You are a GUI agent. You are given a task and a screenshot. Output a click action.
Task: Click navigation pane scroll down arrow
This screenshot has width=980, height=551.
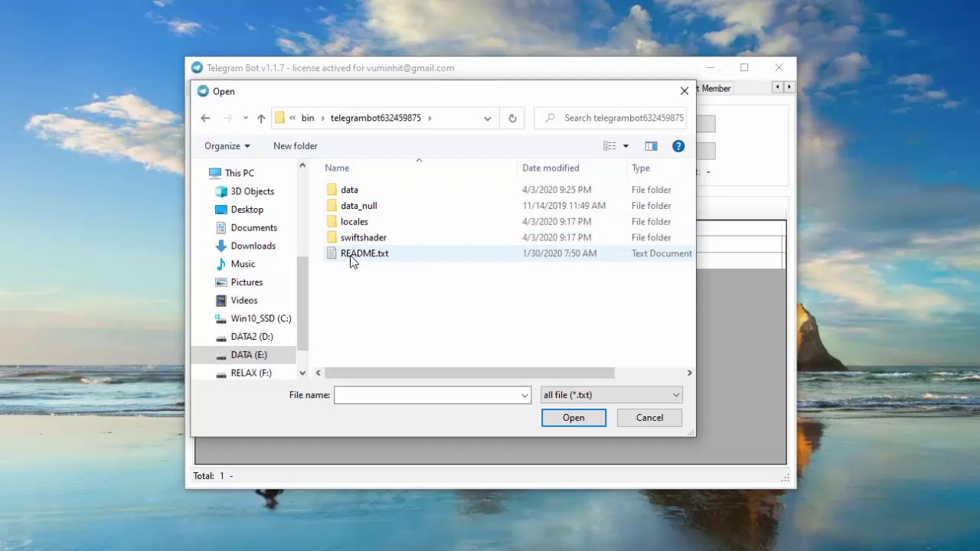[302, 373]
